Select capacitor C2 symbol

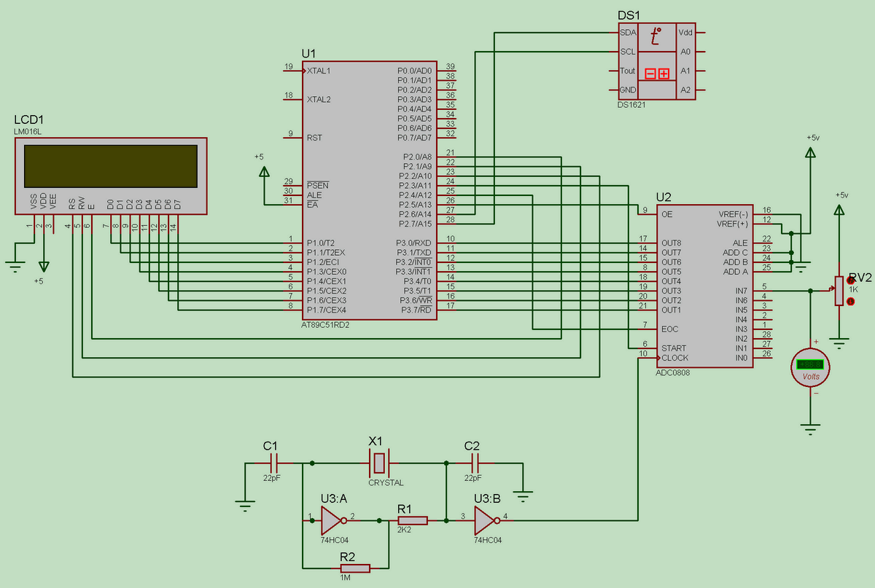coord(476,463)
